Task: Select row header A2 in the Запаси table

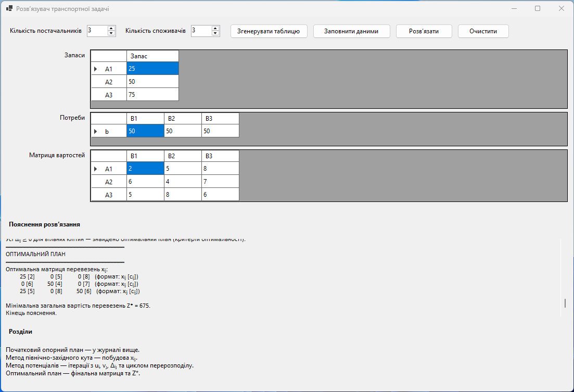Action: point(109,82)
